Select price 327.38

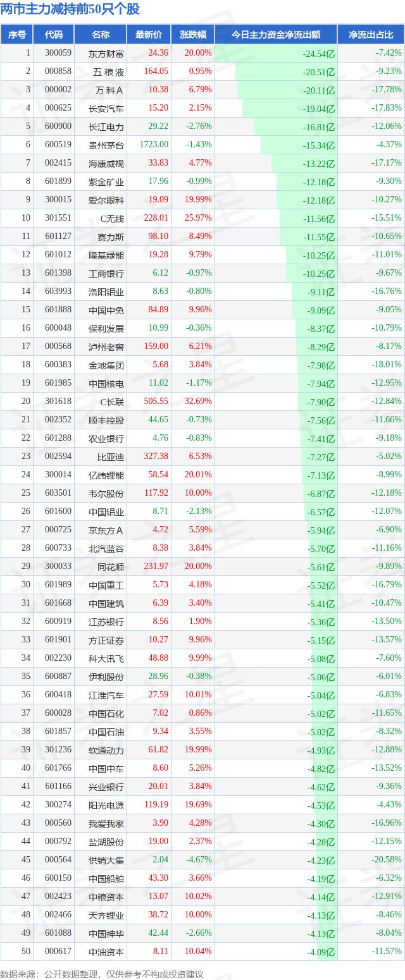coord(156,456)
